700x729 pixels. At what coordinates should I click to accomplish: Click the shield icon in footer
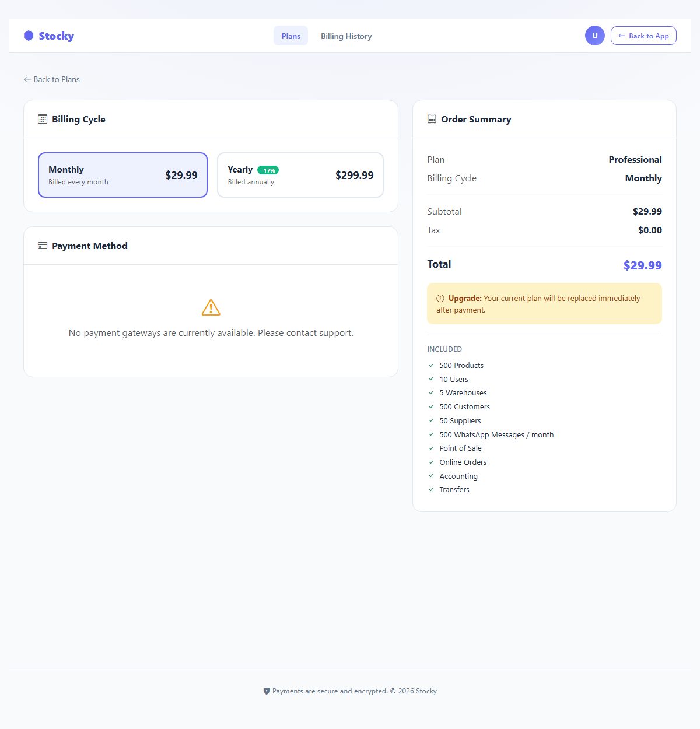click(267, 691)
